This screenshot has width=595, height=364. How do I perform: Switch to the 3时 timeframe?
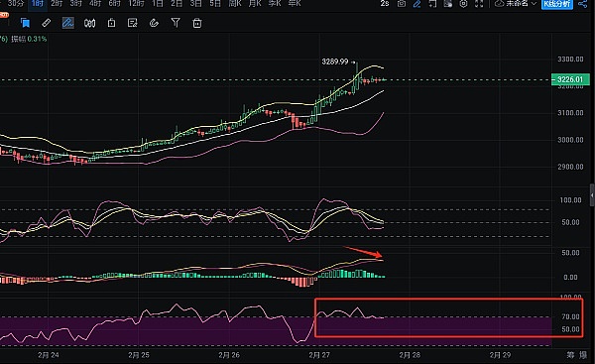pos(76,3)
